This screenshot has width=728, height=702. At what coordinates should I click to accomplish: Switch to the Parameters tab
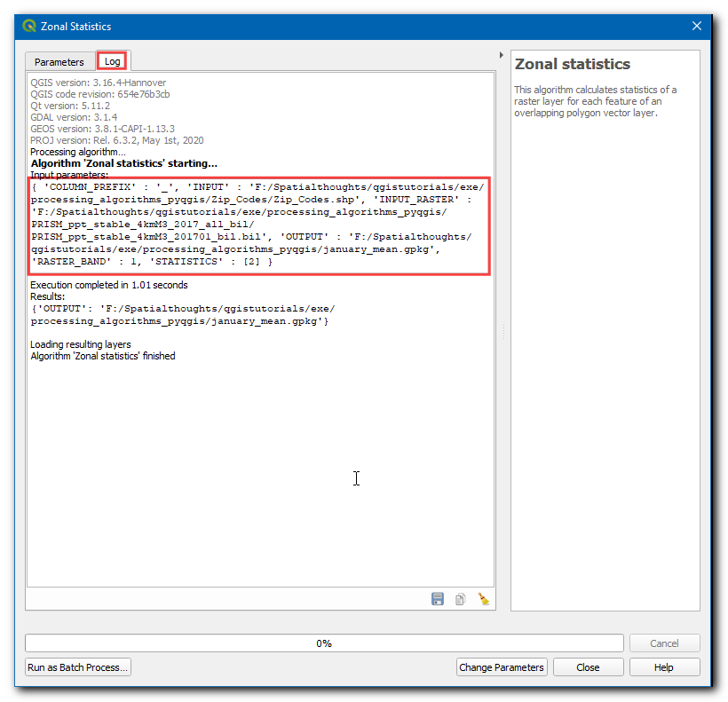click(59, 62)
